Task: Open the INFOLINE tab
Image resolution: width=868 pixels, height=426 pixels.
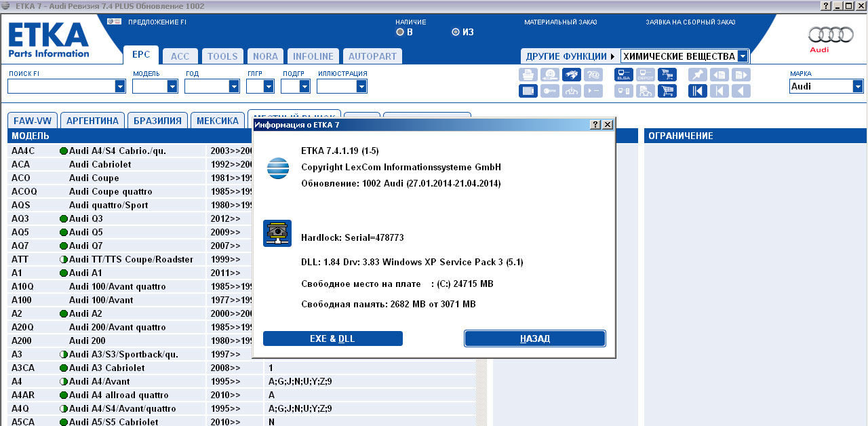Action: 313,56
